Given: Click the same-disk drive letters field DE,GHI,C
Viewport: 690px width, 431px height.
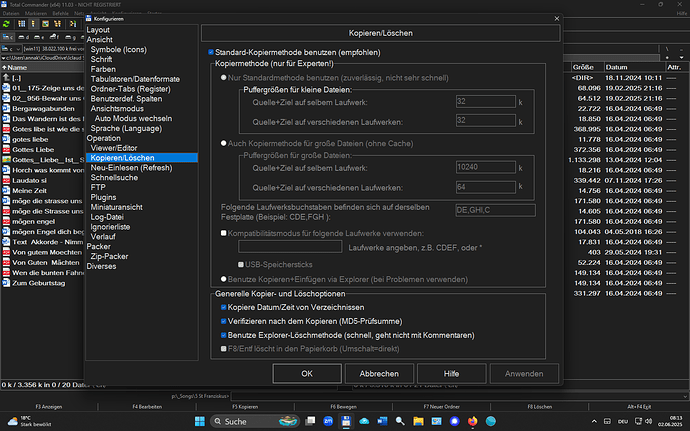Looking at the screenshot, I should pyautogui.click(x=495, y=210).
